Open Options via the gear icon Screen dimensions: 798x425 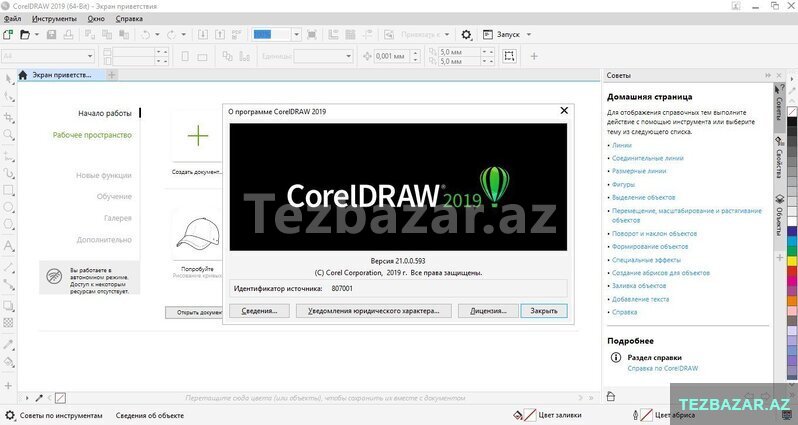466,35
